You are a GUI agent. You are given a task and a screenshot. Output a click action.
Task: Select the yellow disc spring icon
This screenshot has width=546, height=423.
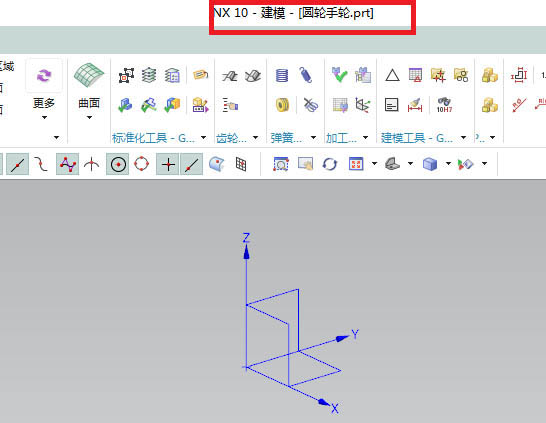pos(282,105)
